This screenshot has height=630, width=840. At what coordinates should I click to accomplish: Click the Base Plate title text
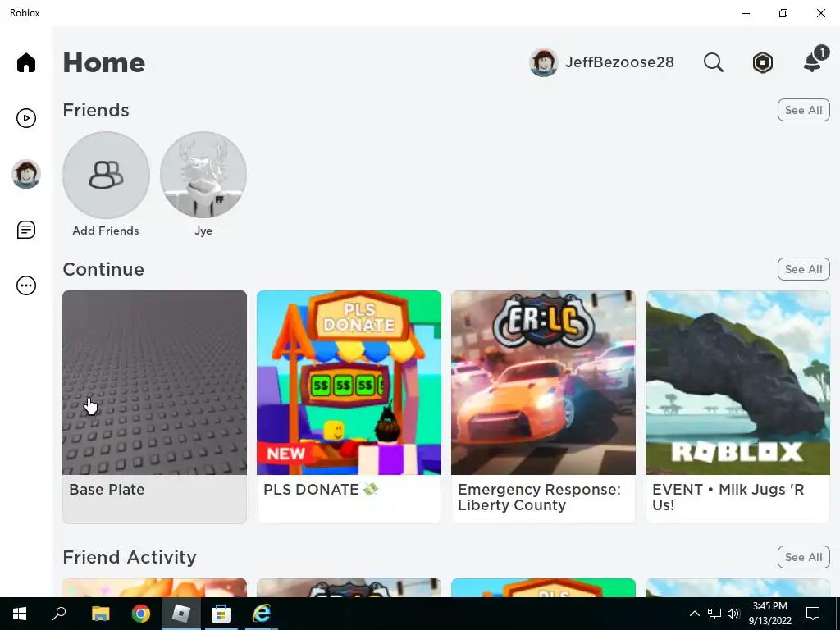(x=107, y=490)
